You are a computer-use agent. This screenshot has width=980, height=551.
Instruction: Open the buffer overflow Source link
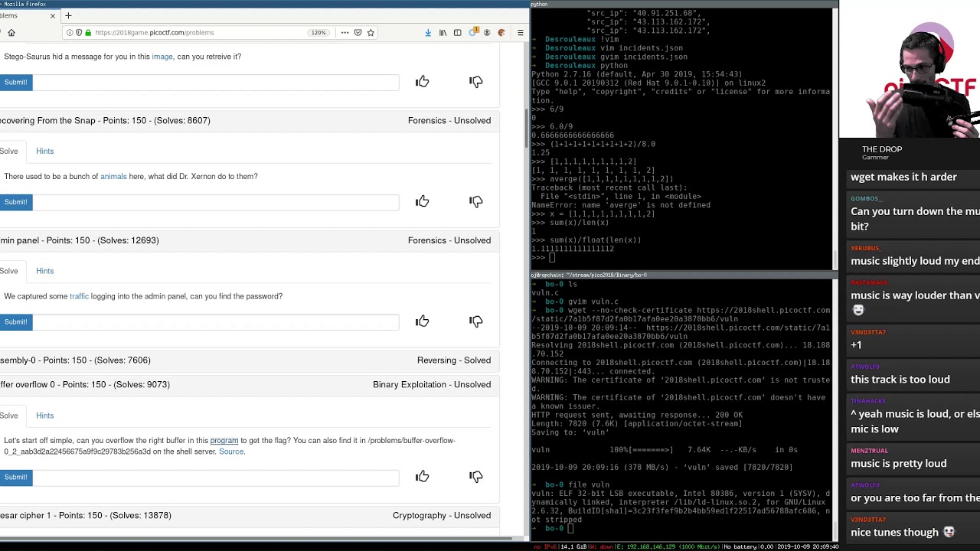point(231,452)
